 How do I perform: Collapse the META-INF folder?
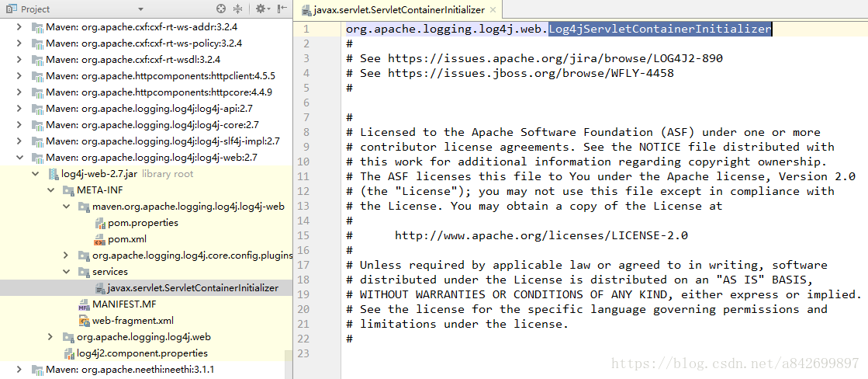51,190
